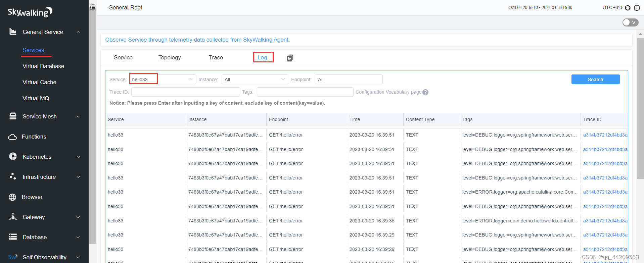Click the General Service chart icon
This screenshot has height=263, width=644.
13,32
